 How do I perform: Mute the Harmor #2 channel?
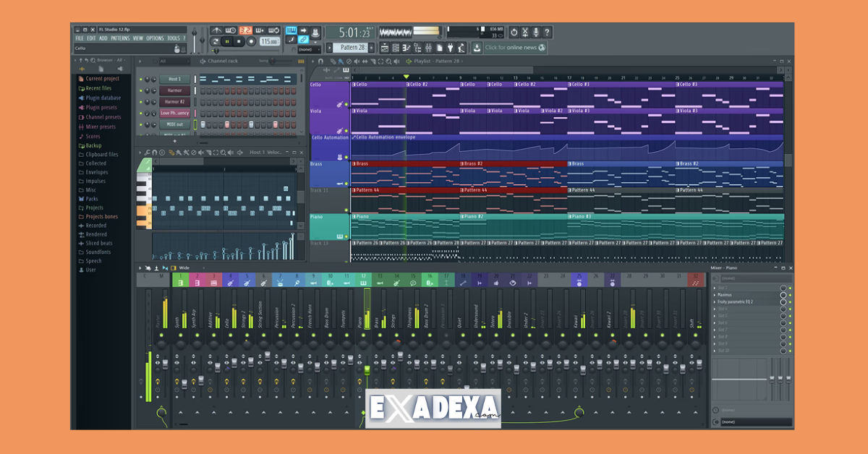tap(140, 102)
